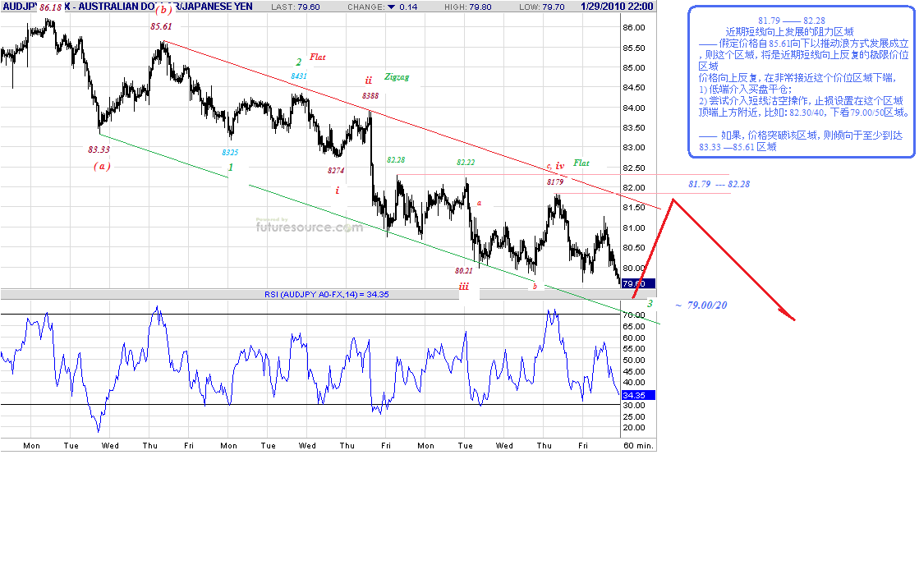Click the 8274 price label
The width and height of the screenshot is (919, 588).
(336, 171)
